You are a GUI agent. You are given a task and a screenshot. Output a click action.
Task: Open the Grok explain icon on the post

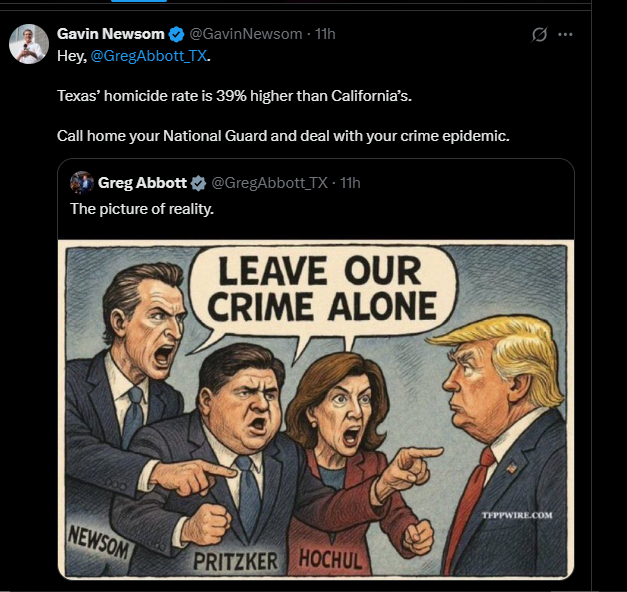pyautogui.click(x=540, y=35)
